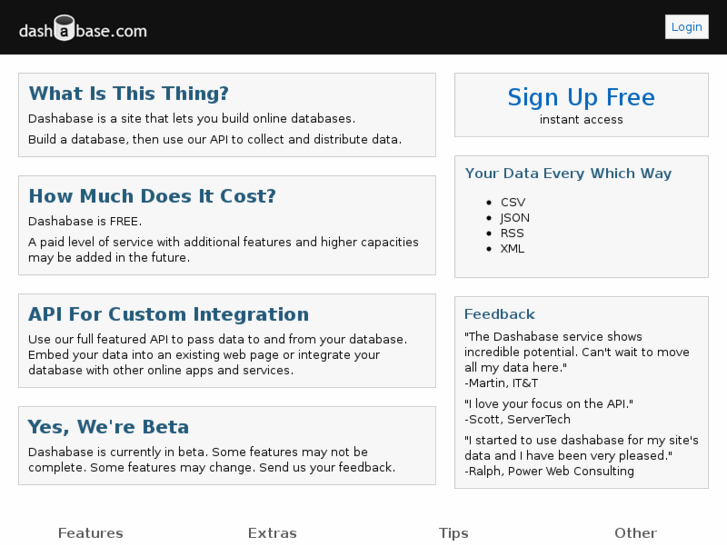This screenshot has width=727, height=545.
Task: Click "I started to use dashabase" quote
Action: pyautogui.click(x=581, y=448)
